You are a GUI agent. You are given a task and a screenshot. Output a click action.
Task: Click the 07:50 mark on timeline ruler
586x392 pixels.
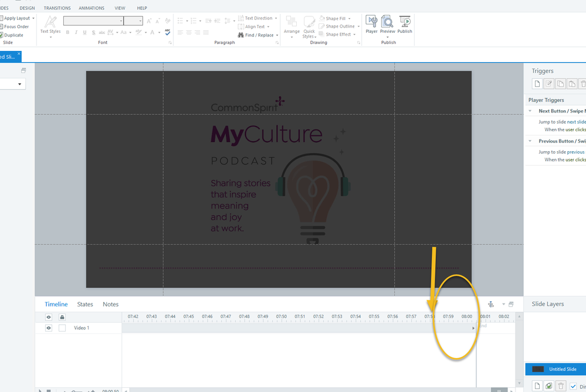click(282, 317)
